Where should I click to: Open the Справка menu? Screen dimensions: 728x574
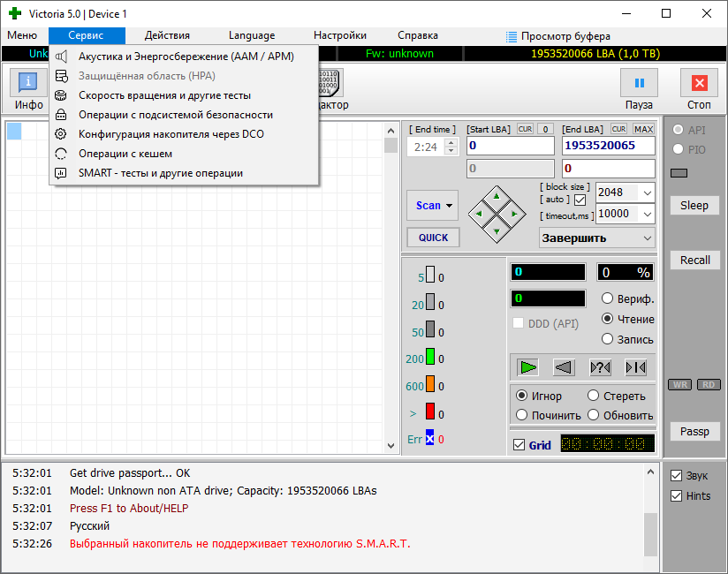click(417, 35)
